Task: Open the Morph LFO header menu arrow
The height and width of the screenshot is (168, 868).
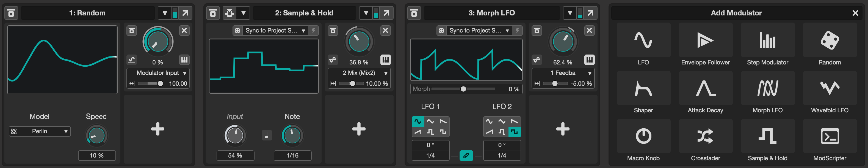Action: click(x=570, y=13)
